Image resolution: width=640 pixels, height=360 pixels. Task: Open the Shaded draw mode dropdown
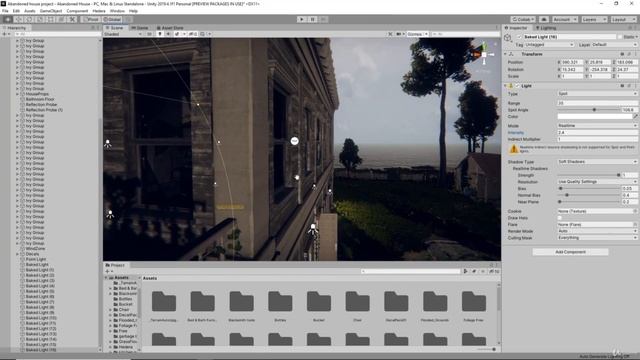[123, 34]
